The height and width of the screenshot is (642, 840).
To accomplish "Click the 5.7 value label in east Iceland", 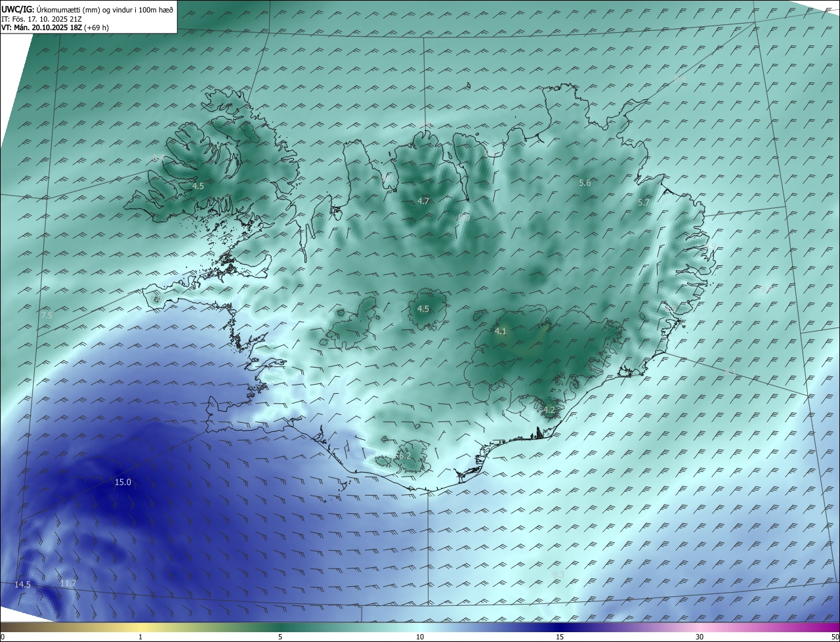I will tap(644, 203).
